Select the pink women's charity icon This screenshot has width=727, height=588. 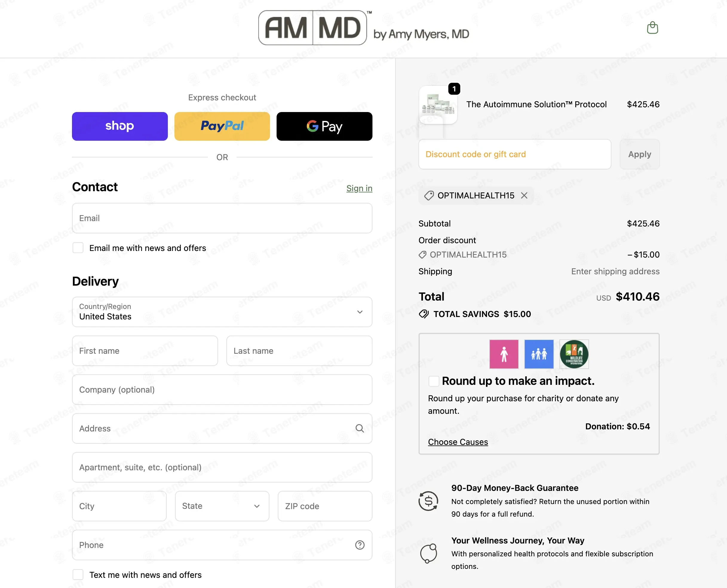(504, 354)
